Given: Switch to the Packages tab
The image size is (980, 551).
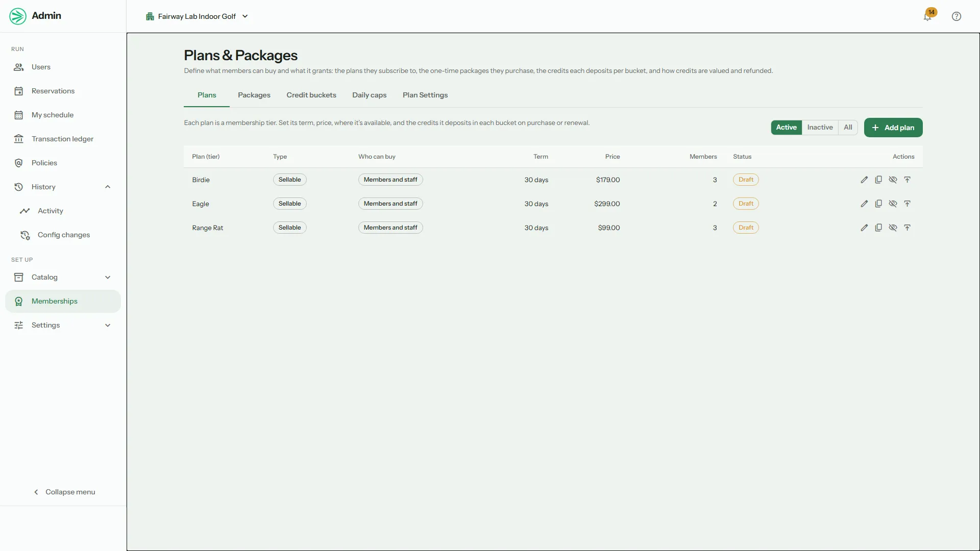Looking at the screenshot, I should [x=254, y=95].
